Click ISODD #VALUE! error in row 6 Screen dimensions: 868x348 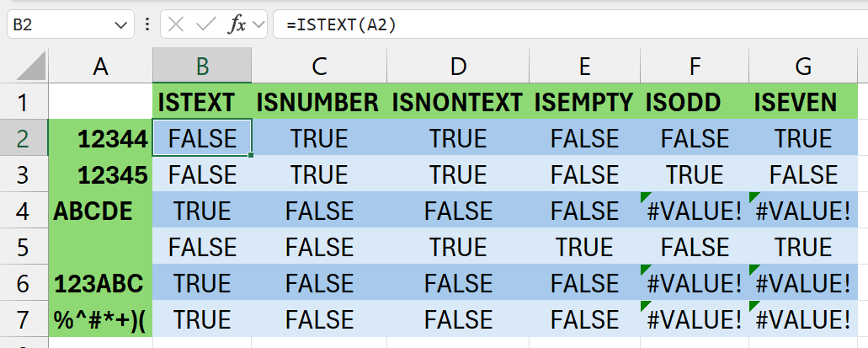(x=695, y=284)
